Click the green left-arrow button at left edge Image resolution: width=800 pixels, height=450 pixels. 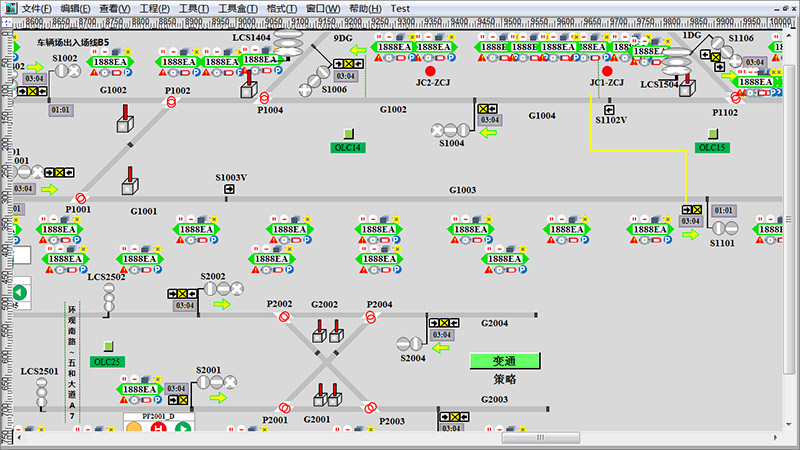[18, 293]
